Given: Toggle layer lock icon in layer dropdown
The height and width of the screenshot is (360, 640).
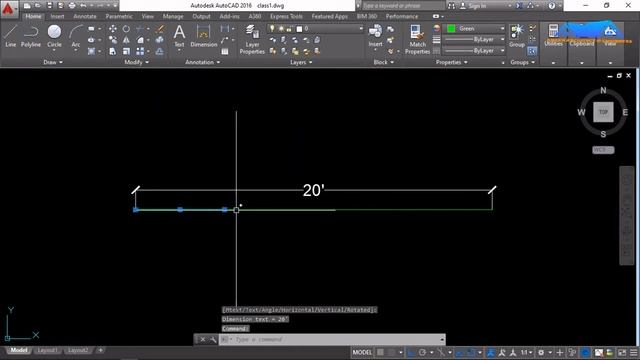Looking at the screenshot, I should click(x=289, y=29).
